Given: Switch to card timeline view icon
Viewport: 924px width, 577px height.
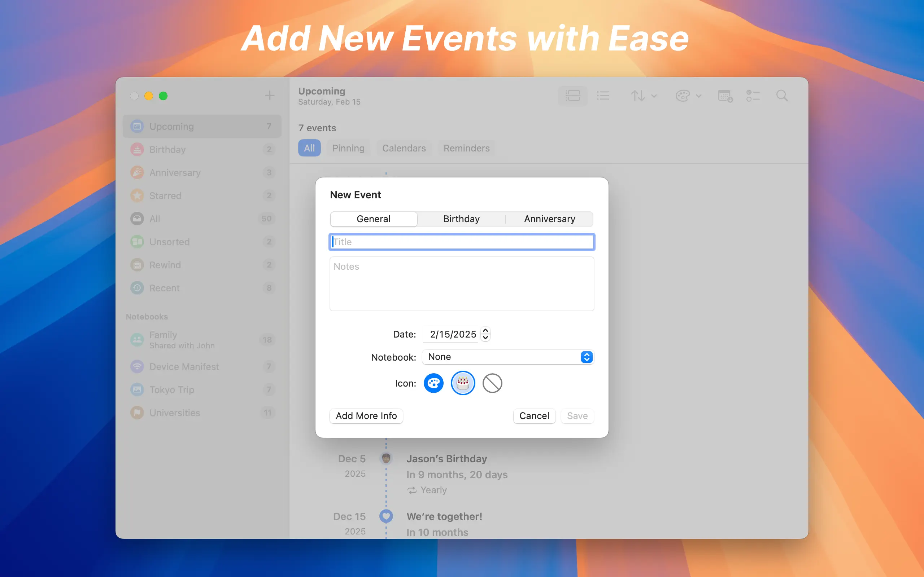Looking at the screenshot, I should (572, 96).
